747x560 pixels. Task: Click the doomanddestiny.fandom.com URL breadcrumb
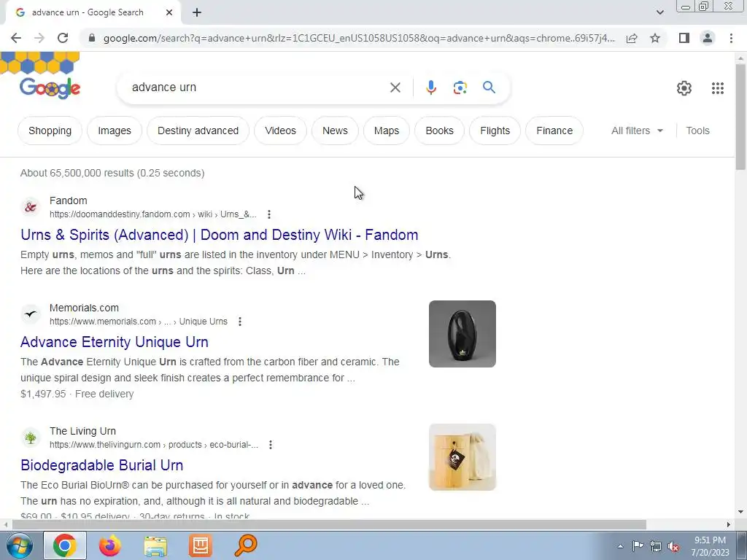153,214
